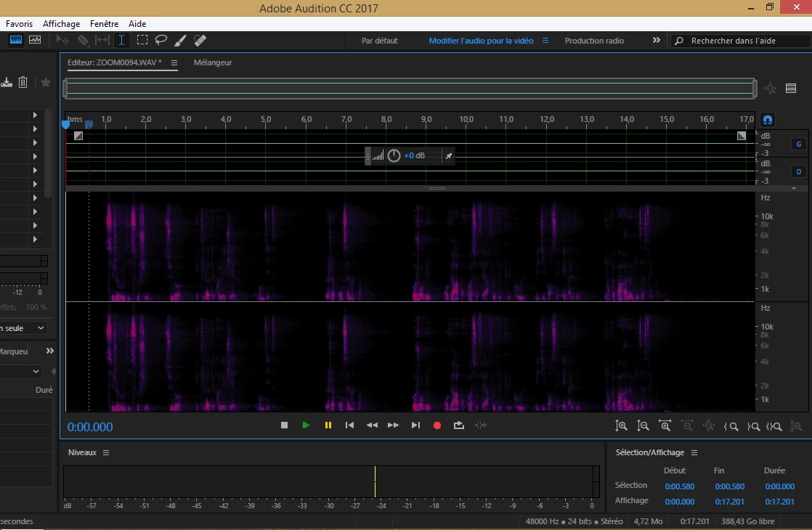The width and height of the screenshot is (812, 530).
Task: Select Modifier l'audio pour la vidéo workspace
Action: click(481, 41)
